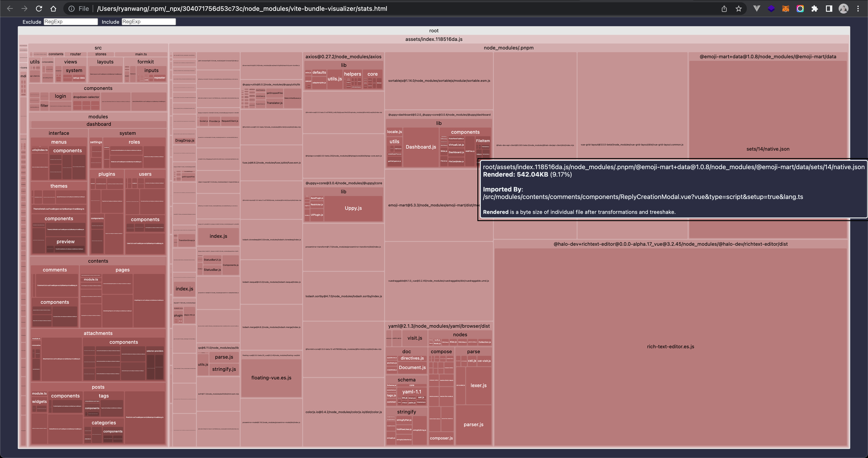This screenshot has width=868, height=458.
Task: Click the Vue devtools extension icon
Action: [757, 9]
